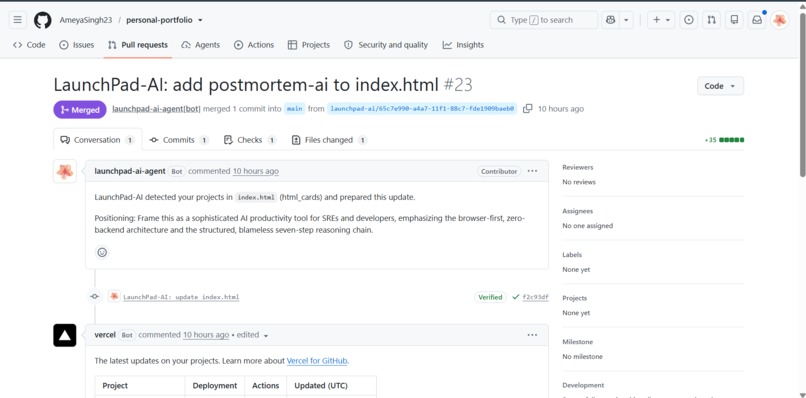This screenshot has width=806, height=398.
Task: Click Vercel comment's 10 hours ago timestamp
Action: pos(206,335)
